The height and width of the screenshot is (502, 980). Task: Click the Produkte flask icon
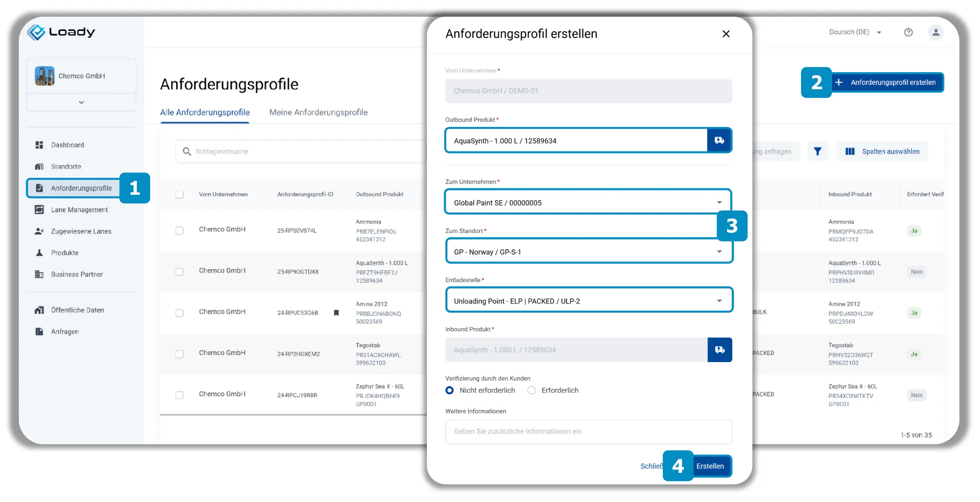click(39, 253)
